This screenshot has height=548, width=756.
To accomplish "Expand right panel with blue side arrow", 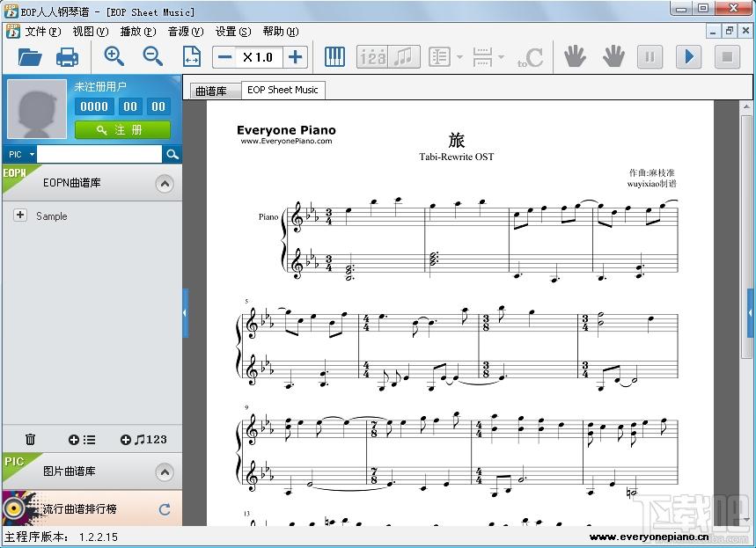I will [750, 313].
